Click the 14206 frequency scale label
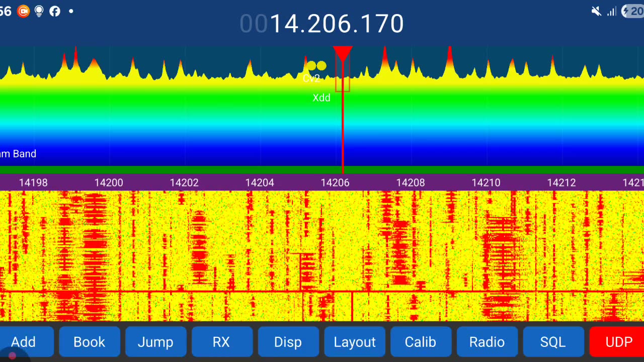Image resolution: width=644 pixels, height=362 pixels. point(335,183)
